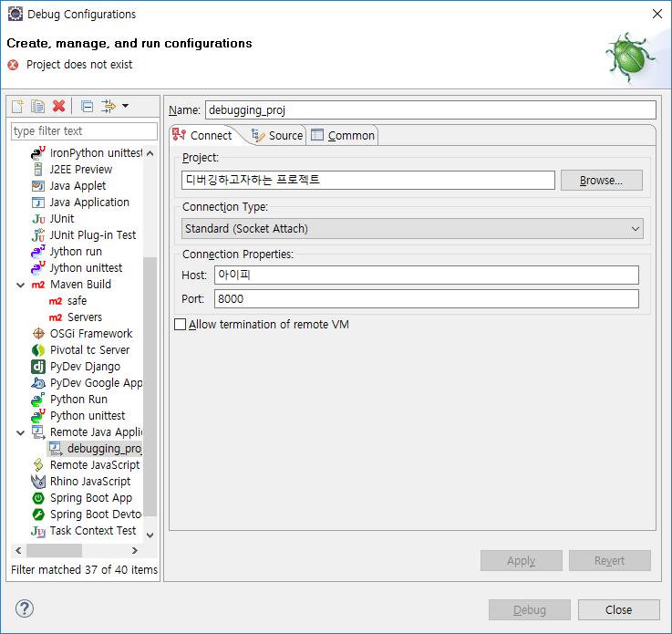Click the Filter launch configurations icon
Screen dimensions: 672x634
click(108, 106)
